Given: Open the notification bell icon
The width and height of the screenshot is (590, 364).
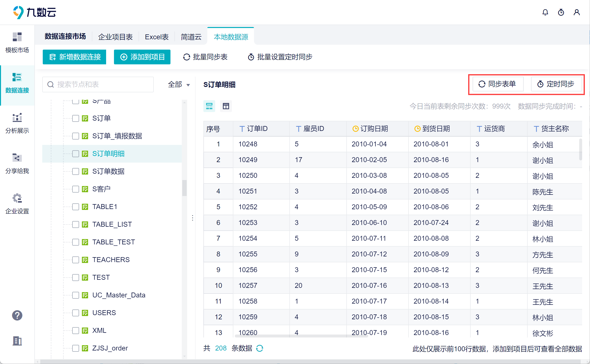Looking at the screenshot, I should coord(545,12).
